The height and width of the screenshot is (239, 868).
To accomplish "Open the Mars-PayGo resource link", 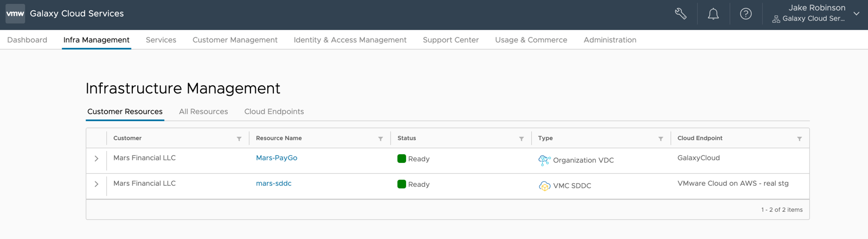I will tap(277, 158).
